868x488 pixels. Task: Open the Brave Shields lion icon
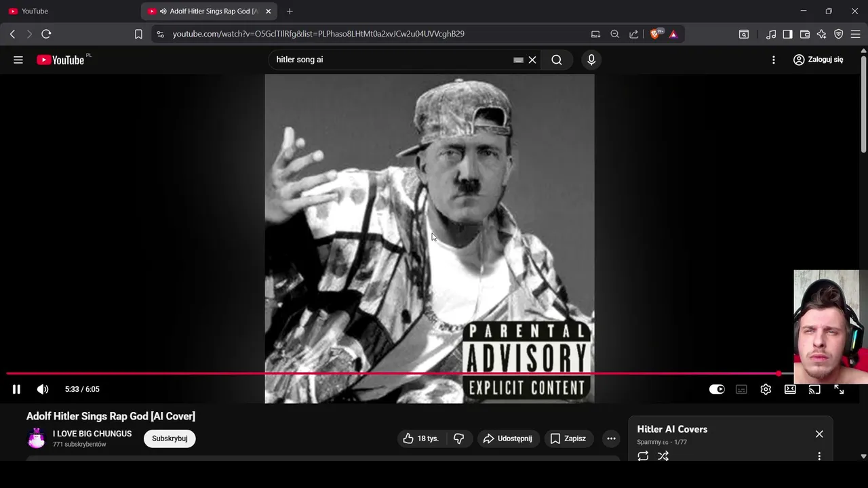point(656,34)
